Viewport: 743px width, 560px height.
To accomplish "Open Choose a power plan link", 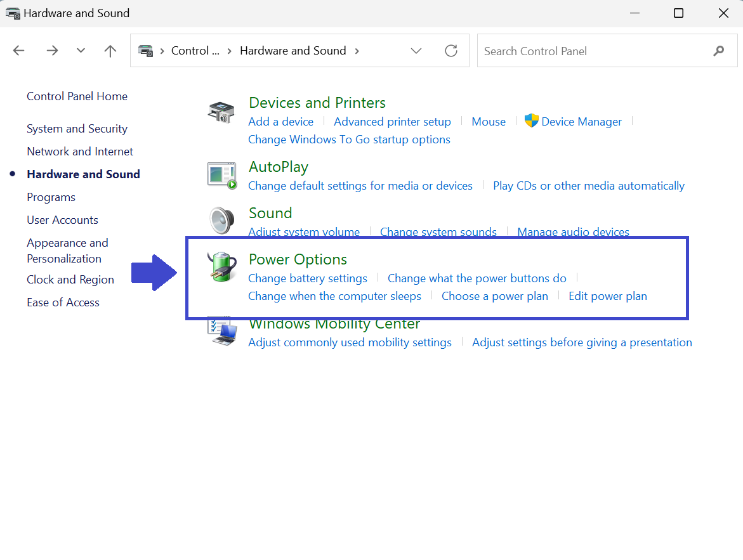I will tap(494, 296).
